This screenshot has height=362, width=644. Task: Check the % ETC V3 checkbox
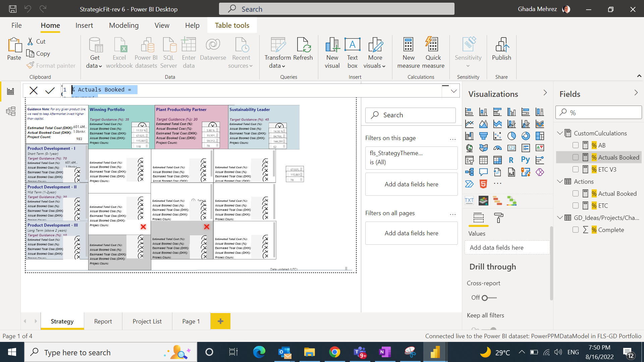click(576, 169)
